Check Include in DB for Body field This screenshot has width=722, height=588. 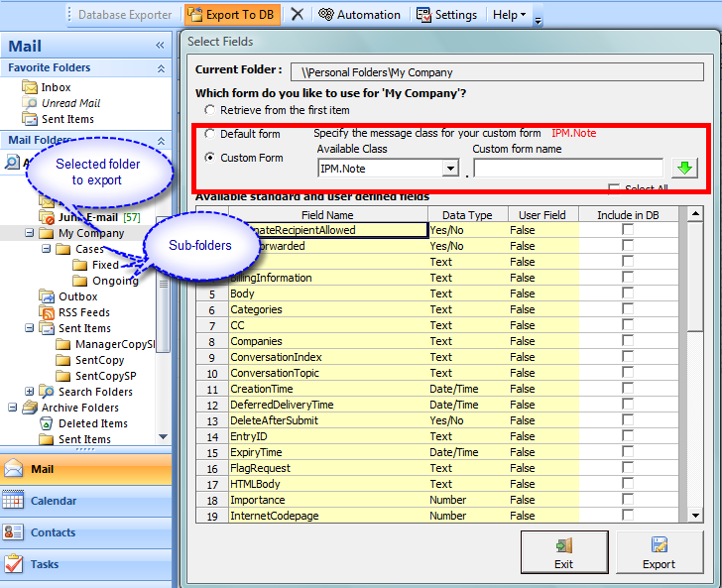click(x=627, y=294)
